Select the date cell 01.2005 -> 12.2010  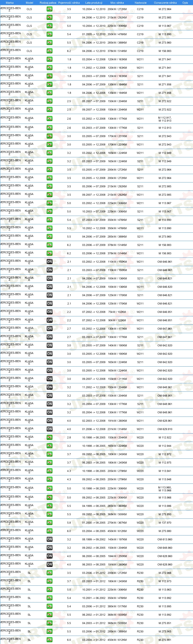point(94,34)
